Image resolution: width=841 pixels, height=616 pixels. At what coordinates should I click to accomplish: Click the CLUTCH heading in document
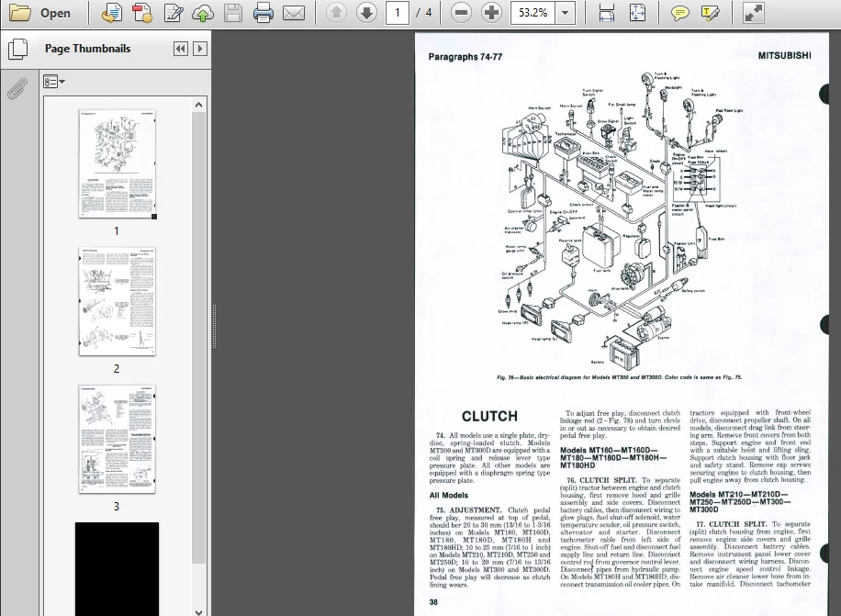(x=489, y=416)
